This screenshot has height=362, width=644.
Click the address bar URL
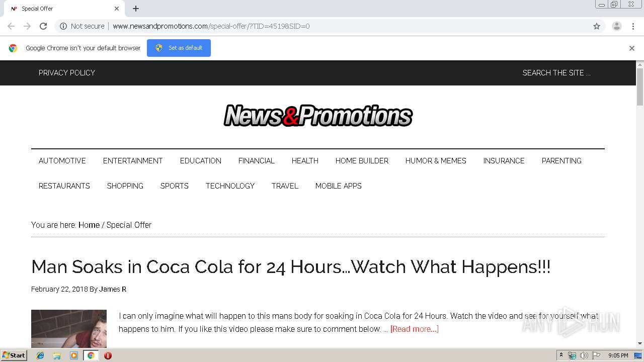211,26
